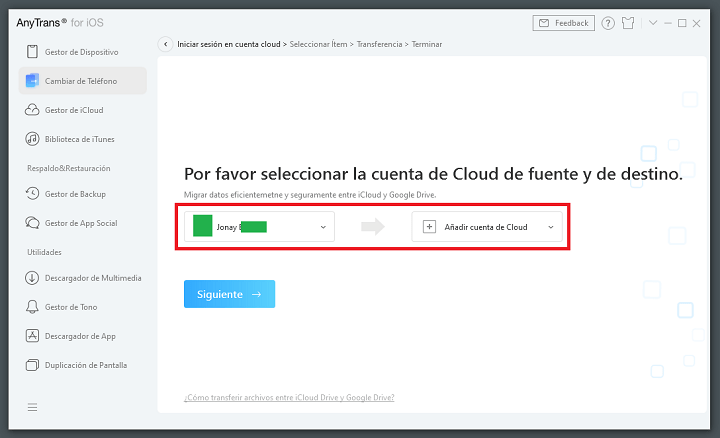Click the Descargador de Multimedia download icon

tap(32, 278)
